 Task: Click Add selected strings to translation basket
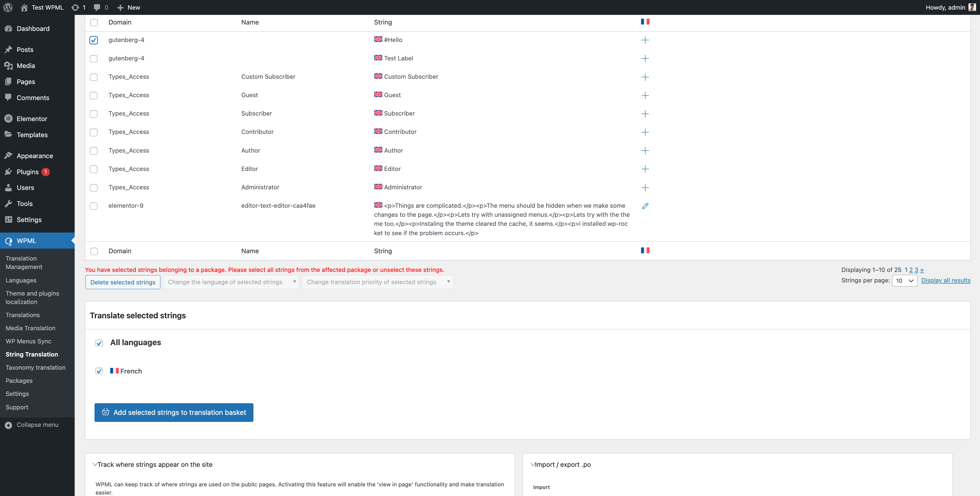tap(174, 412)
